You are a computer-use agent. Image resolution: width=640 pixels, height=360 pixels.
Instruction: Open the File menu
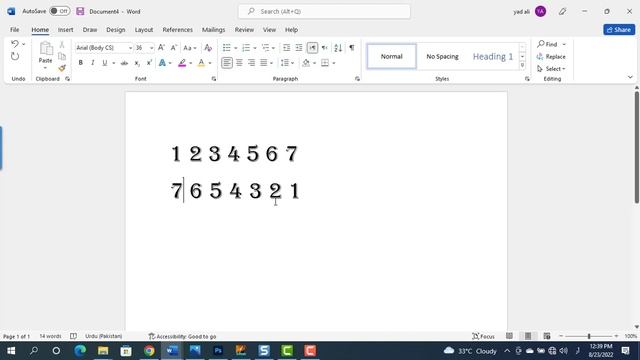[15, 30]
